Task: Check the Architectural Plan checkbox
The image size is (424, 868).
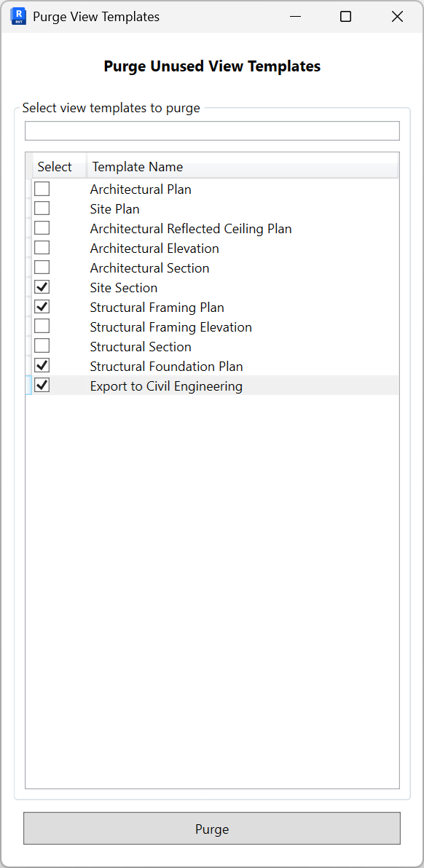Action: (42, 188)
